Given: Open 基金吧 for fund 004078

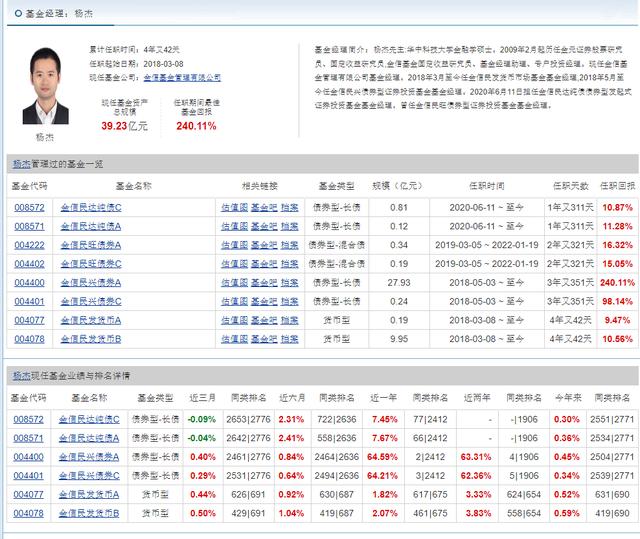Looking at the screenshot, I should [x=264, y=339].
